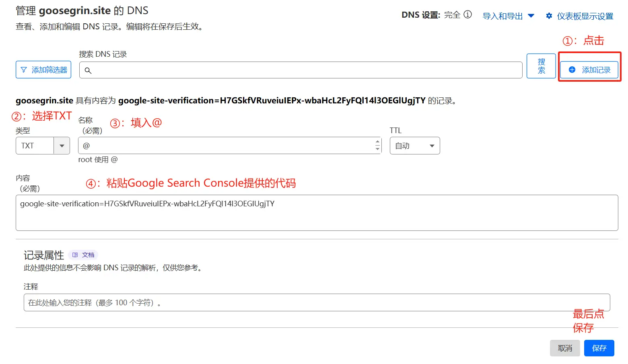This screenshot has height=364, width=628.
Task: Click the plus icon on 添加记录
Action: pos(572,70)
